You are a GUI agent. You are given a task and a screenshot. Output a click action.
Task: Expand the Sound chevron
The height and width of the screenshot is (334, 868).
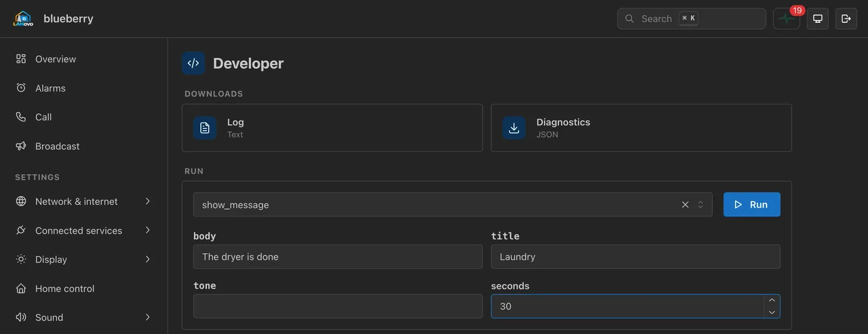pos(148,317)
